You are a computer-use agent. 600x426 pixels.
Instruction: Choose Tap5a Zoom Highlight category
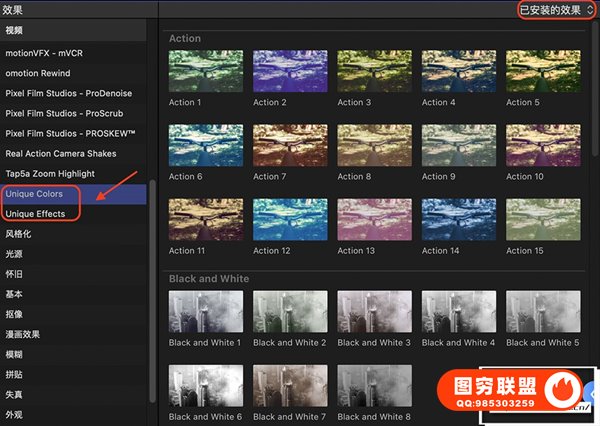[53, 173]
